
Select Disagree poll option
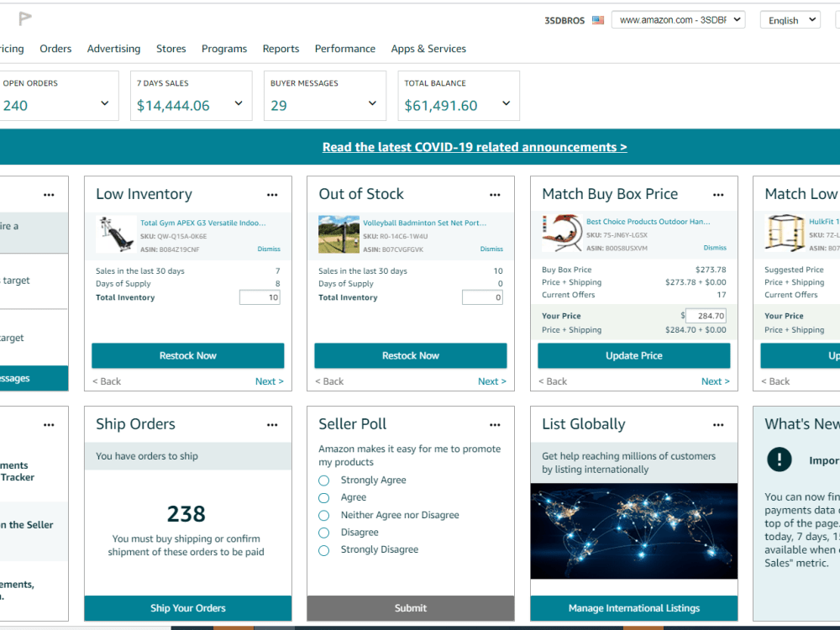click(x=323, y=533)
